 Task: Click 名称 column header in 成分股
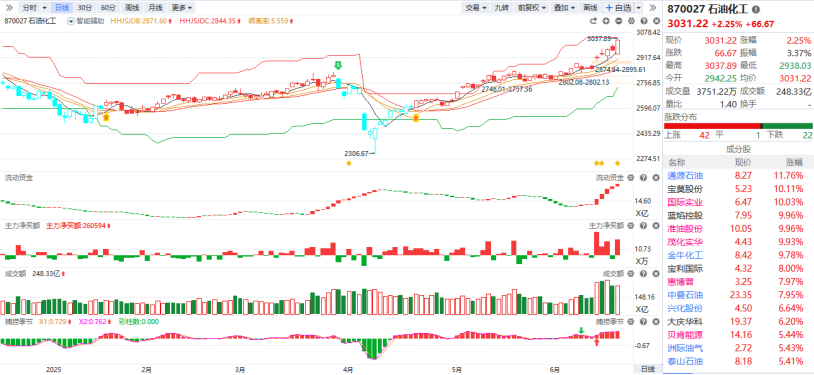click(x=676, y=162)
